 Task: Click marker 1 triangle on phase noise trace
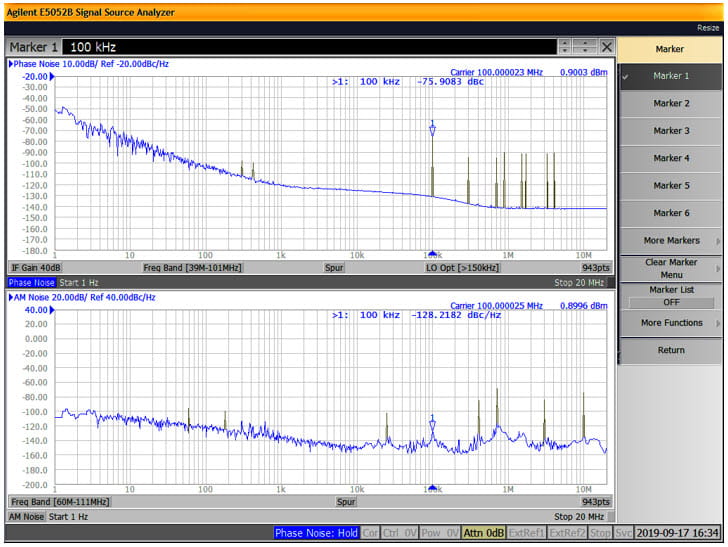coord(432,130)
